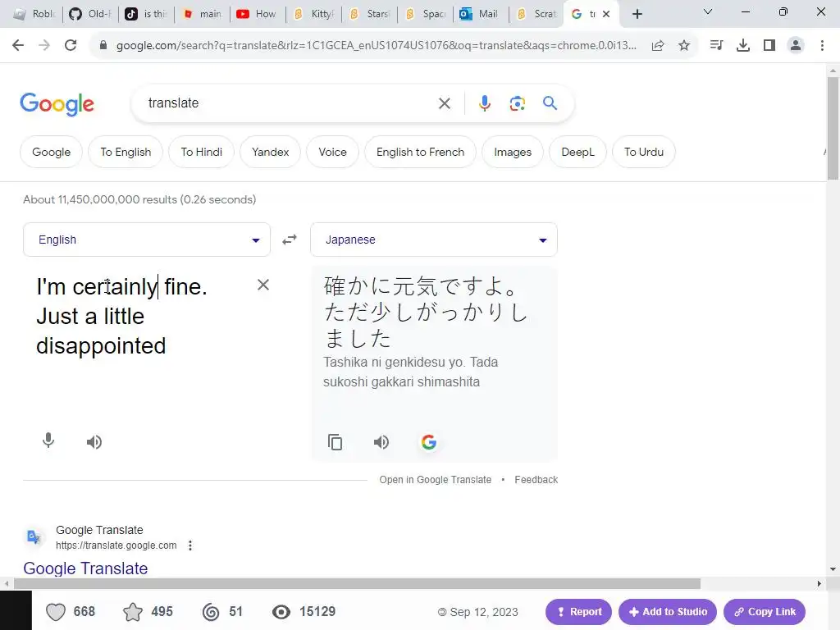This screenshot has height=630, width=840.
Task: Open the Japanese target language dropdown
Action: tap(434, 240)
